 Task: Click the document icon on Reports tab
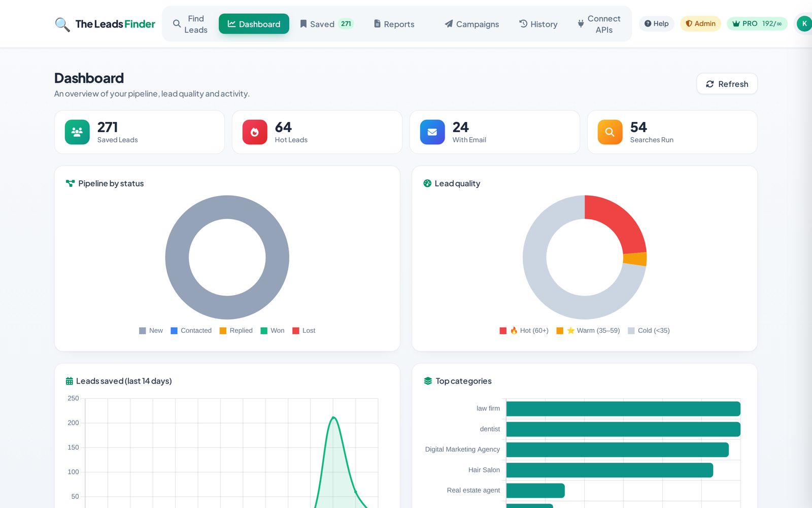point(377,24)
